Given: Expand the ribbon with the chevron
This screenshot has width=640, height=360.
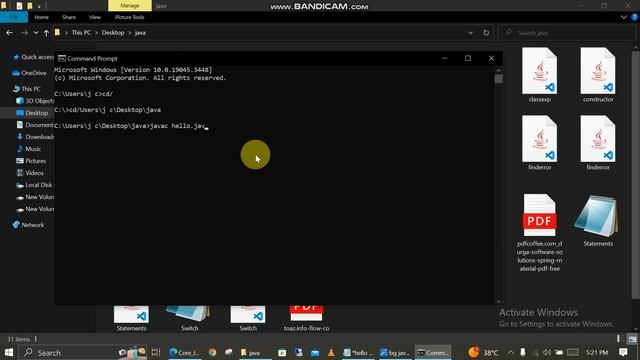Looking at the screenshot, I should point(624,17).
